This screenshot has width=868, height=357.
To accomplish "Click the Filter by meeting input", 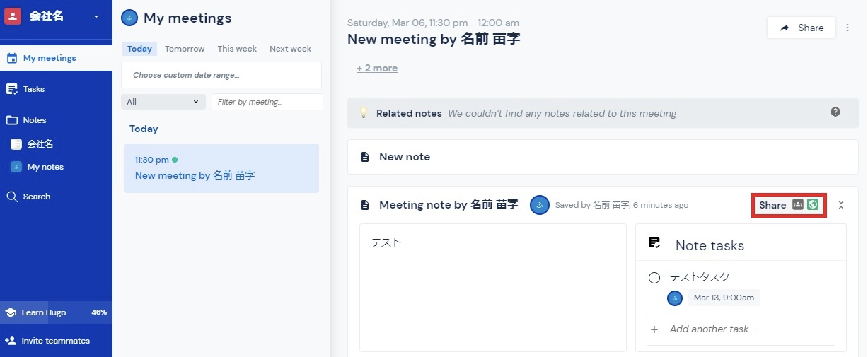I will pos(267,102).
